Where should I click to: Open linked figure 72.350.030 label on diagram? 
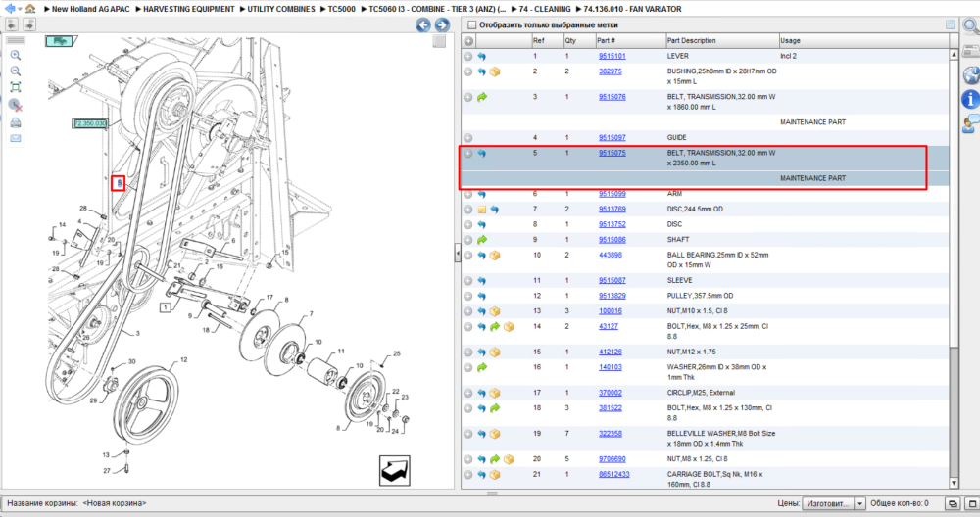(x=90, y=123)
